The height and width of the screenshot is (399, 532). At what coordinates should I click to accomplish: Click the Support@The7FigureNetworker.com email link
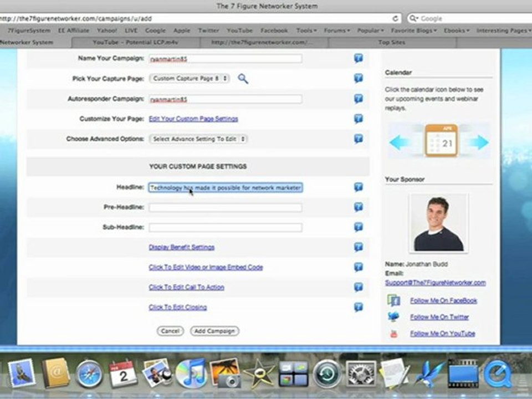tap(436, 283)
